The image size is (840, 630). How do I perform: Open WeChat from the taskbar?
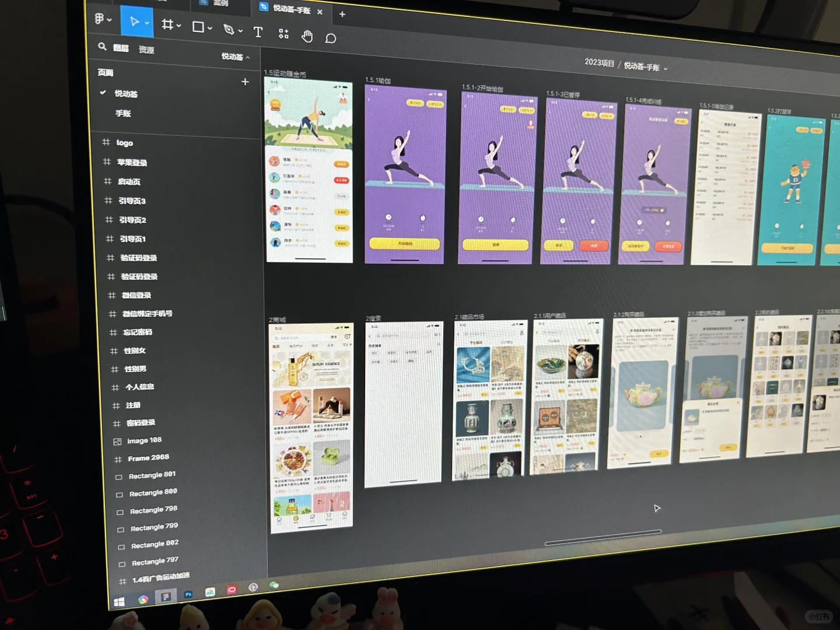coord(274,584)
